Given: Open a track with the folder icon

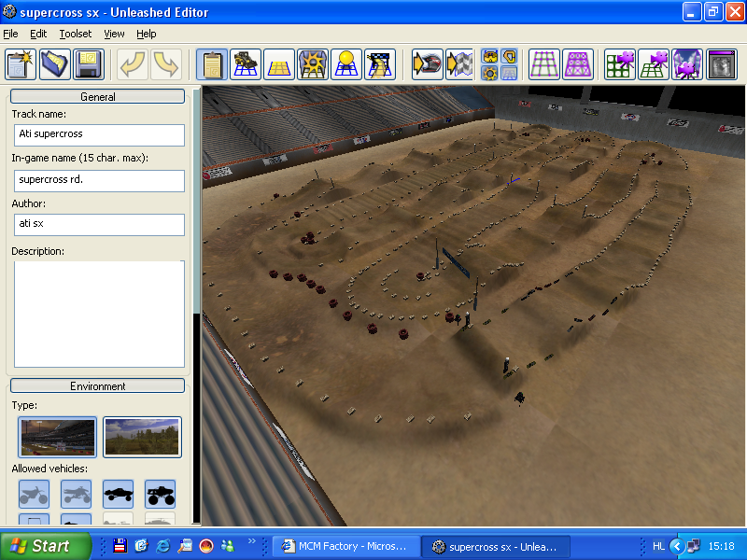Looking at the screenshot, I should [x=55, y=64].
